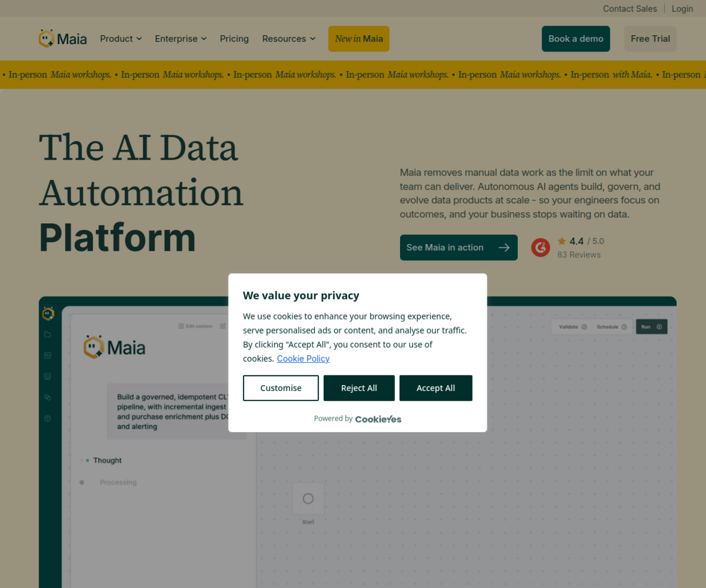Click the Login link

(682, 9)
